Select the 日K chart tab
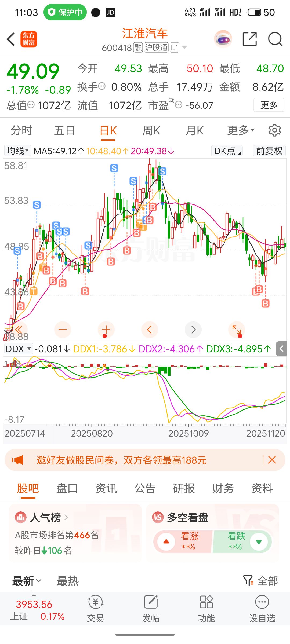Viewport: 290px width, 644px height. [108, 131]
